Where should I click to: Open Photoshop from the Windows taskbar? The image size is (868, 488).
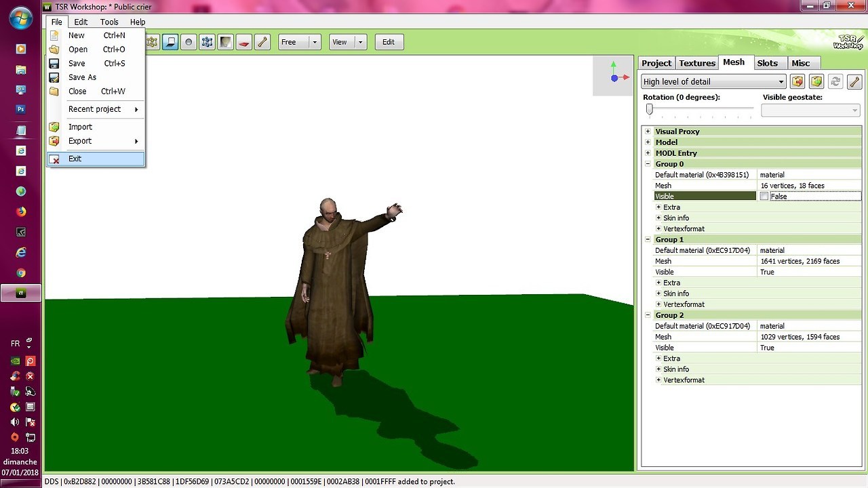point(21,109)
